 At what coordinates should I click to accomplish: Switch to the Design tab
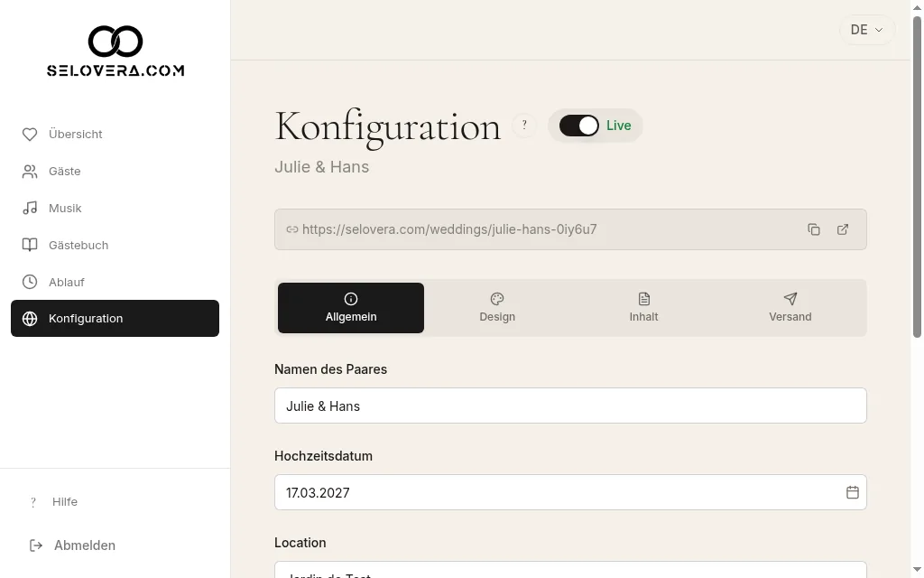pos(497,308)
